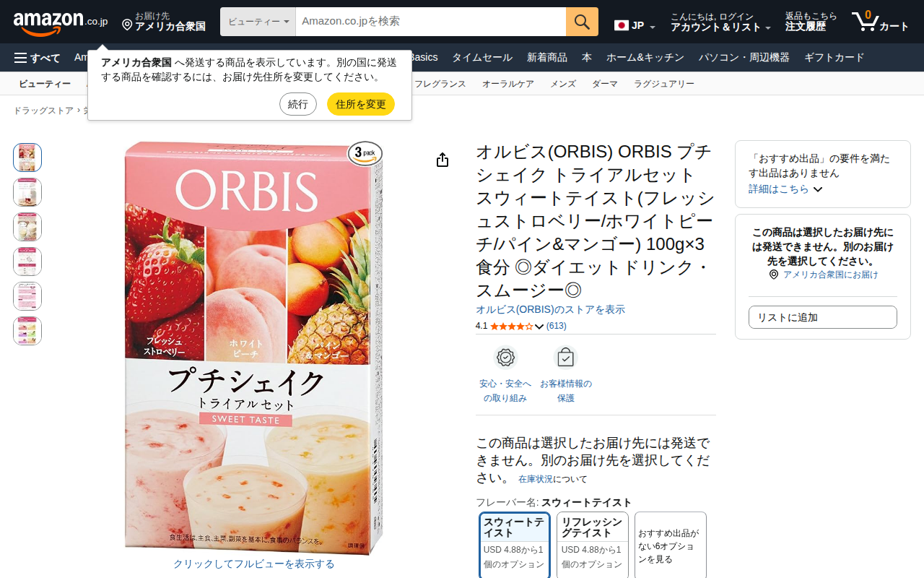Click the 安心・安全への取り組み shield icon

click(505, 358)
